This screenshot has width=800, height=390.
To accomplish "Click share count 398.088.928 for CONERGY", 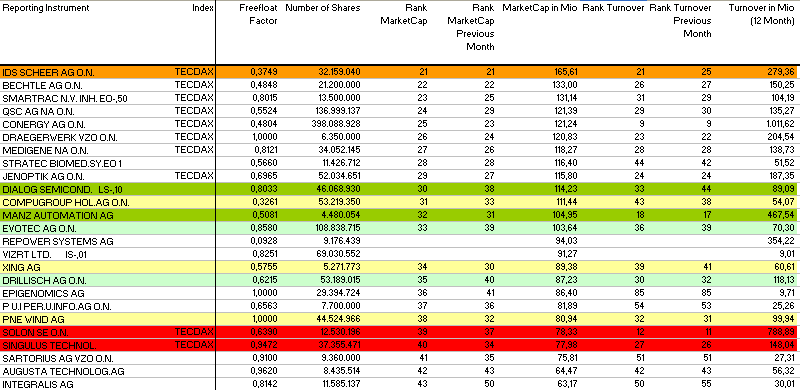I will pyautogui.click(x=336, y=125).
